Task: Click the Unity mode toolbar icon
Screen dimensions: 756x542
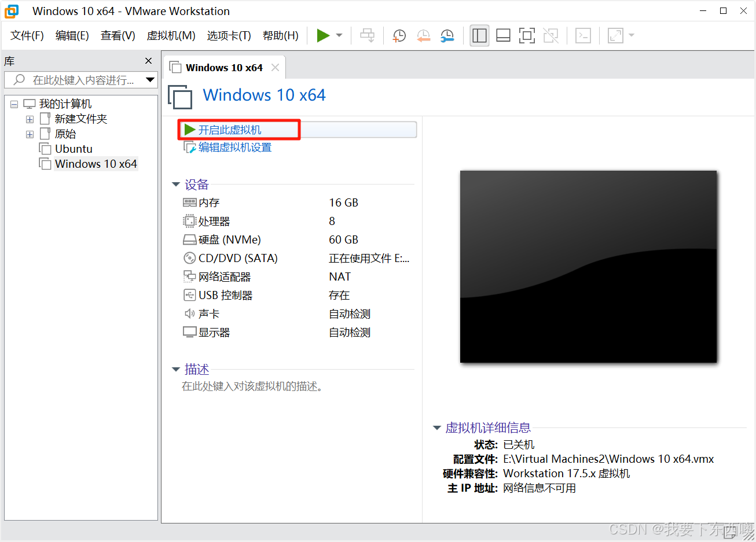Action: pyautogui.click(x=551, y=36)
